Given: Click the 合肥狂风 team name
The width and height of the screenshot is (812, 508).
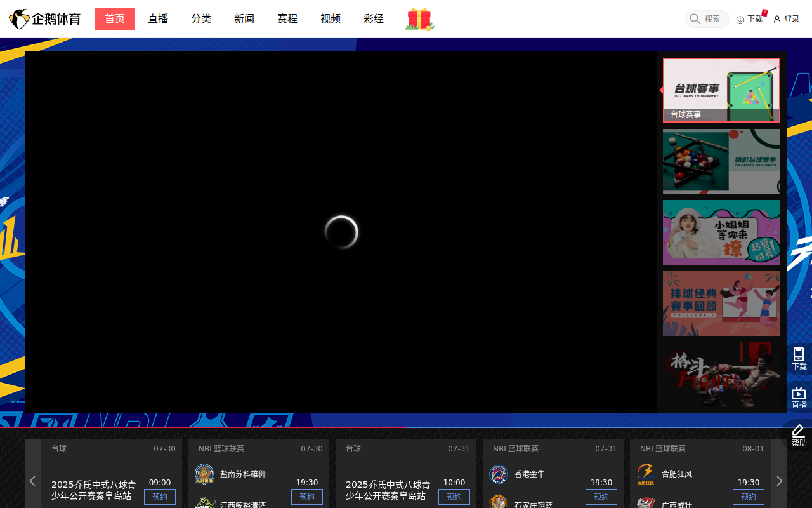Looking at the screenshot, I should tap(677, 474).
